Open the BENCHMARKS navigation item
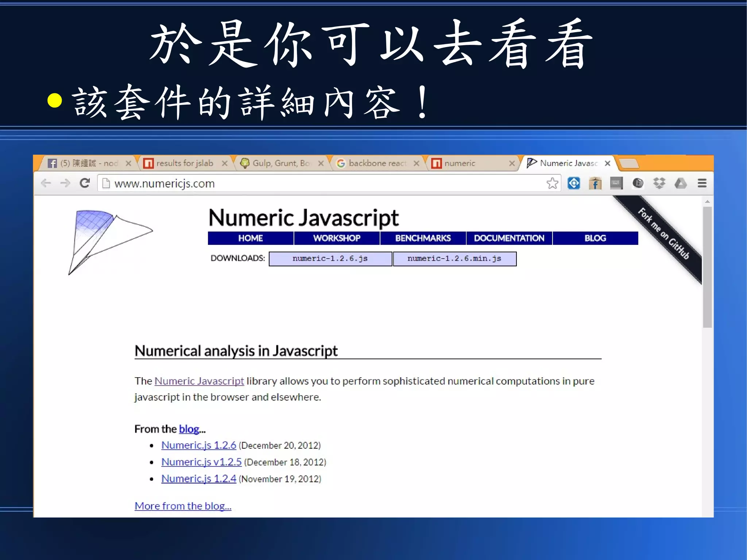 click(x=423, y=238)
